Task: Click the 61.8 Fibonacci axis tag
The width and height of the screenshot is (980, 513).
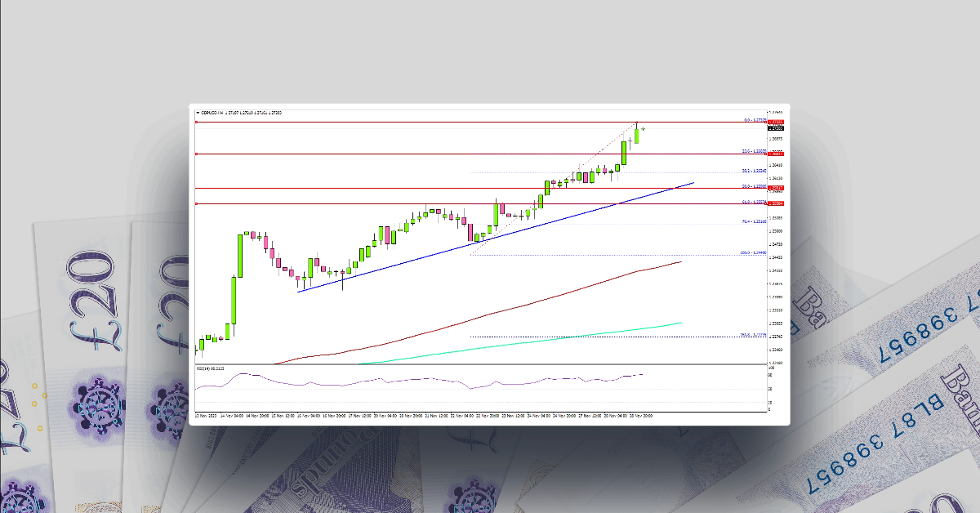Action: 775,203
